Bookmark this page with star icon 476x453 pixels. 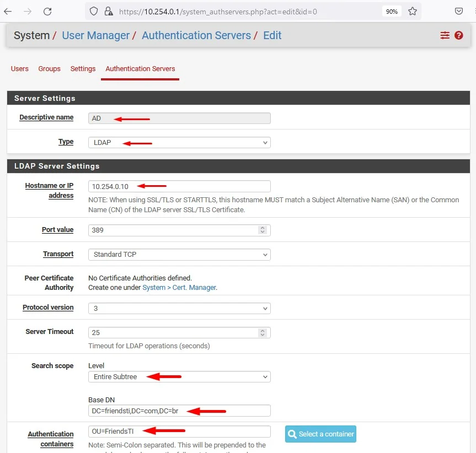413,12
